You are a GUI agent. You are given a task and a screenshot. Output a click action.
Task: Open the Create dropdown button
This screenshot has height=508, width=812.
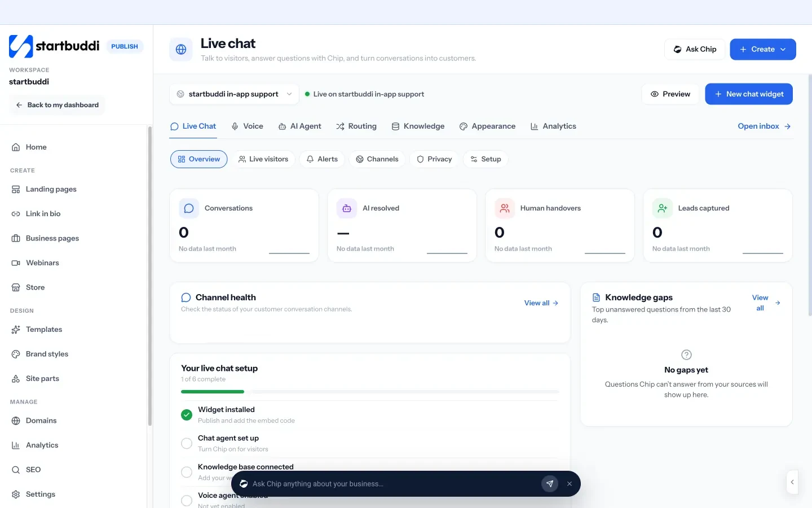(763, 49)
